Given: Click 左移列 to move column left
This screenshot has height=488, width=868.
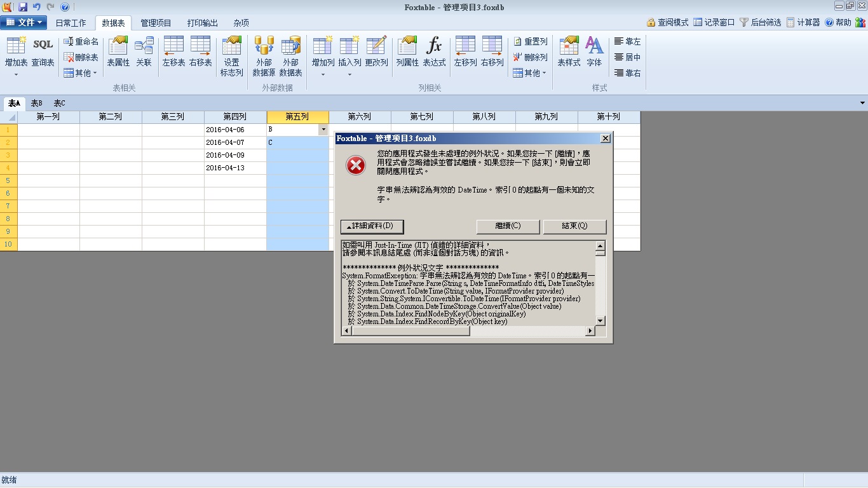Looking at the screenshot, I should (x=465, y=52).
